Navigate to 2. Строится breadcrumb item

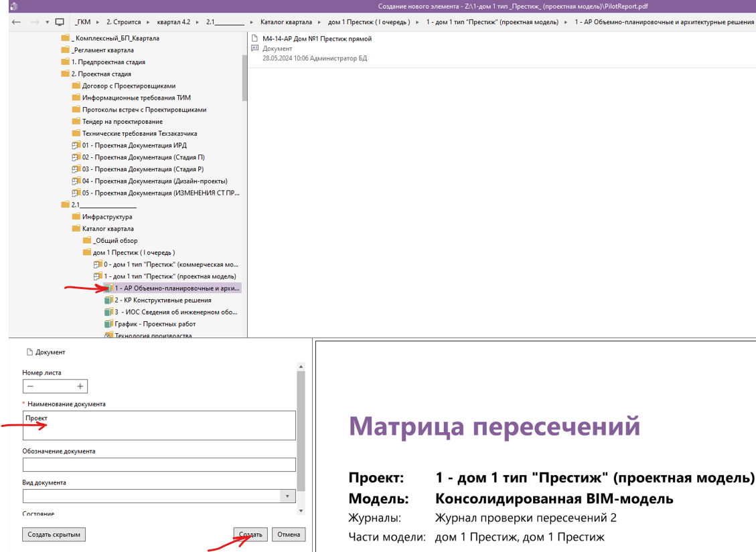[123, 22]
